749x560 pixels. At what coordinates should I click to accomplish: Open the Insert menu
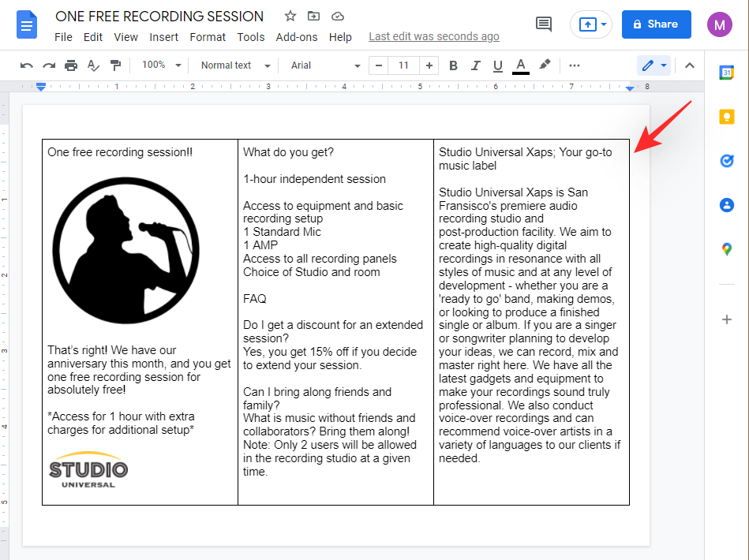(164, 37)
